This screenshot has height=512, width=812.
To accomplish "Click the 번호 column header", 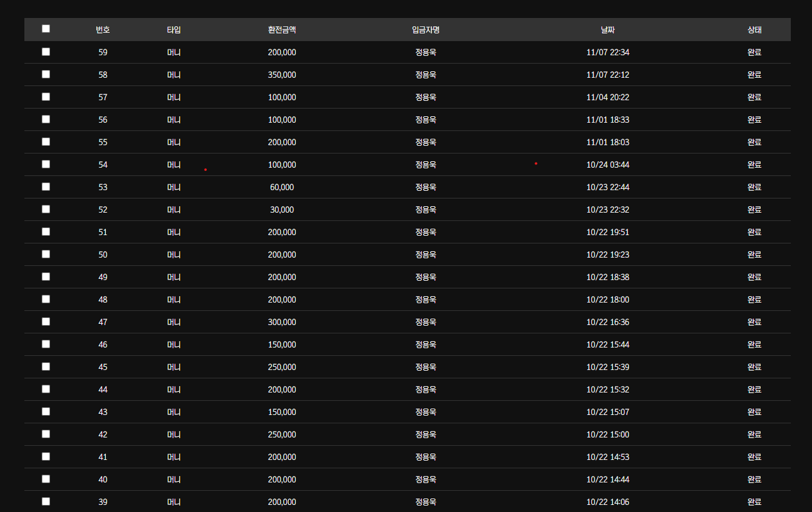I will [x=103, y=30].
